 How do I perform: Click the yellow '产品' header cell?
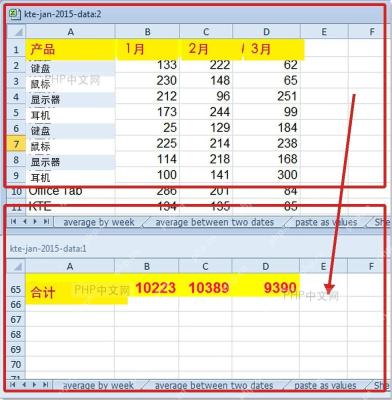tap(70, 49)
